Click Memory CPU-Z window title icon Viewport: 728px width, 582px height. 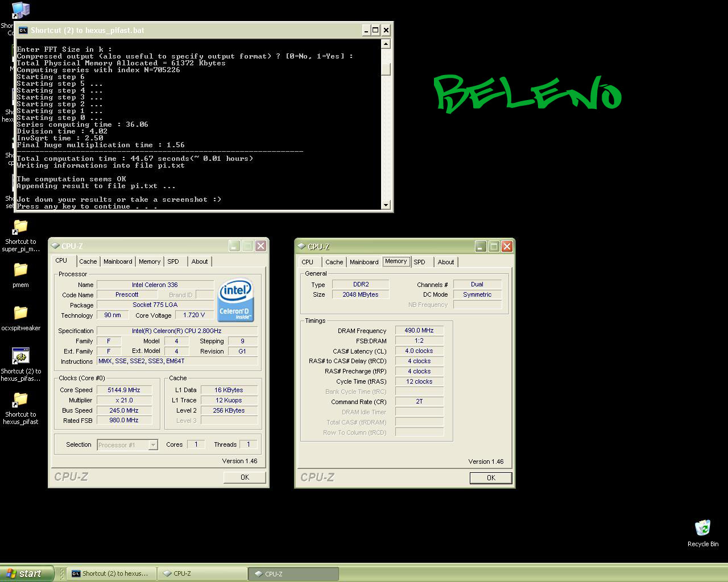(301, 247)
